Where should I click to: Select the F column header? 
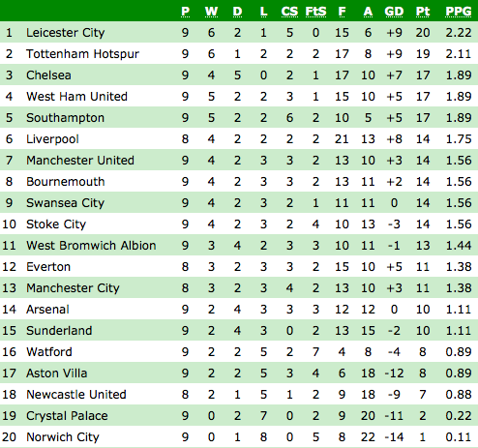click(x=342, y=12)
